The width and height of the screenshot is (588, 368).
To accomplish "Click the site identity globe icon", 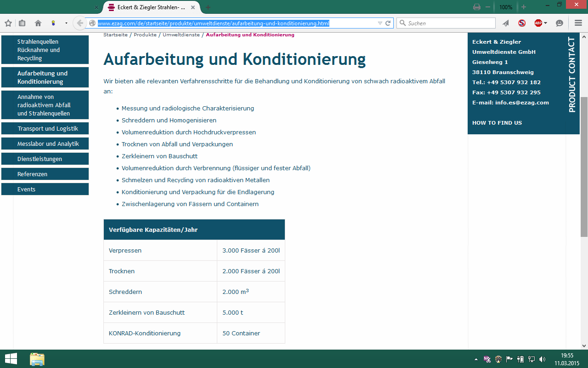I will pyautogui.click(x=92, y=23).
